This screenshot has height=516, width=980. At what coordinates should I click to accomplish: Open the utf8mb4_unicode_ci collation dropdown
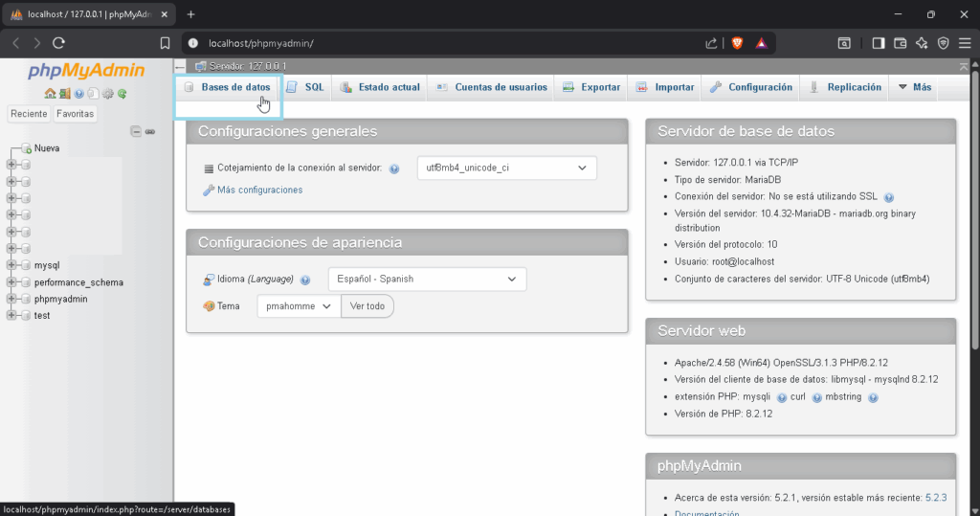pos(507,168)
